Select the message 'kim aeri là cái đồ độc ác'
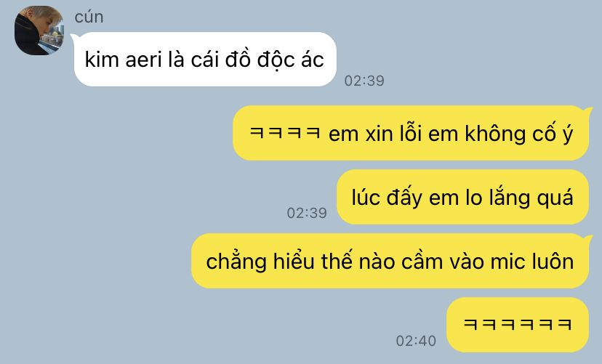 (x=205, y=59)
